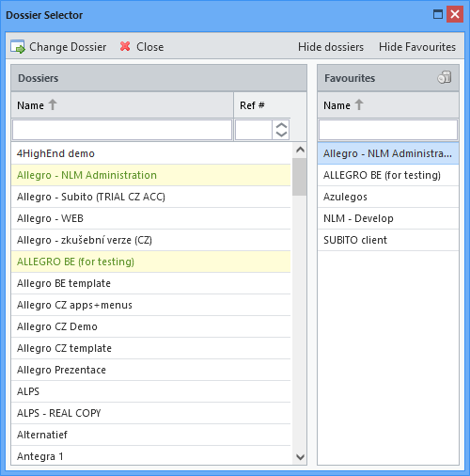Click the Favourites panel header title

350,78
